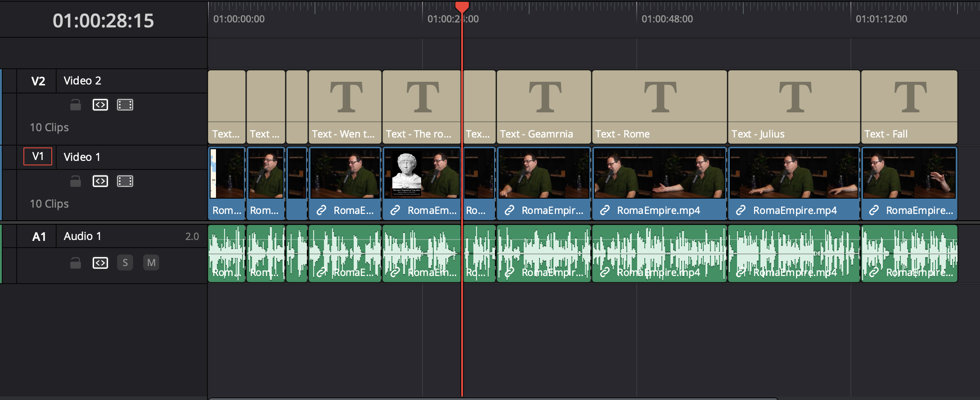Select video clip below Text - Julius

point(794,183)
